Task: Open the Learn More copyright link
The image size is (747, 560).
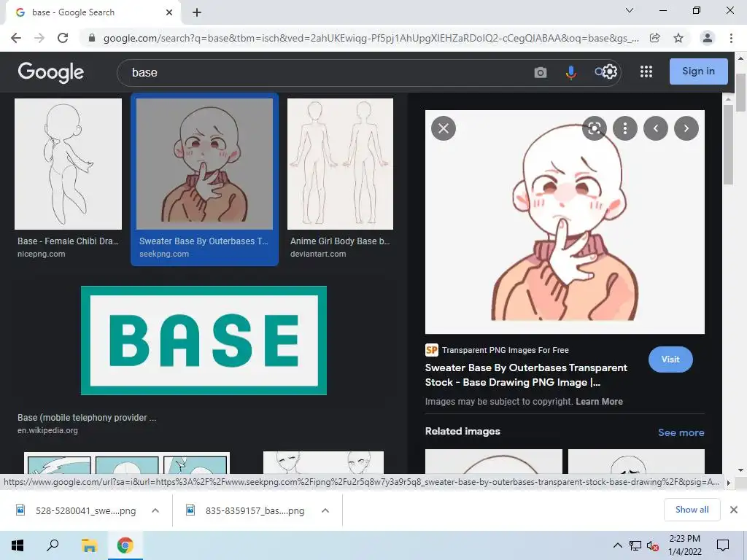Action: [600, 402]
